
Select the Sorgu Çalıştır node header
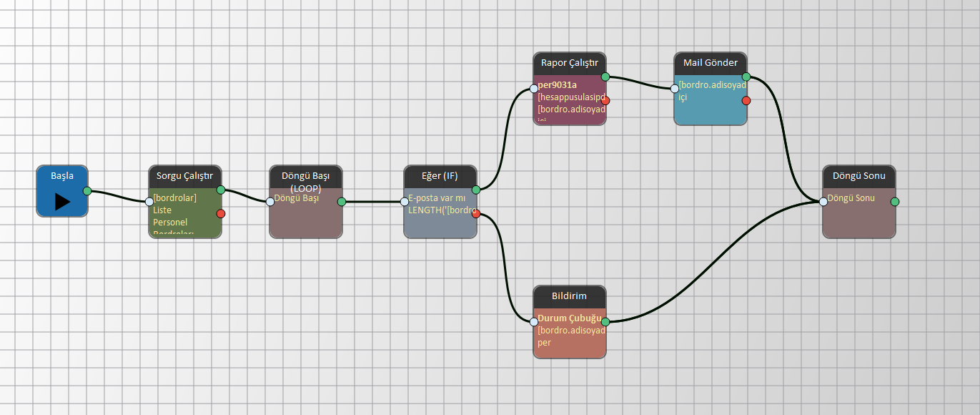[185, 176]
